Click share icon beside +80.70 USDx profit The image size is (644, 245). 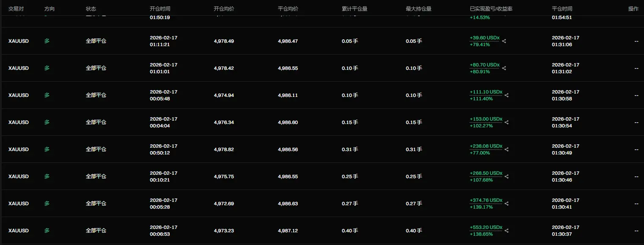coord(504,68)
